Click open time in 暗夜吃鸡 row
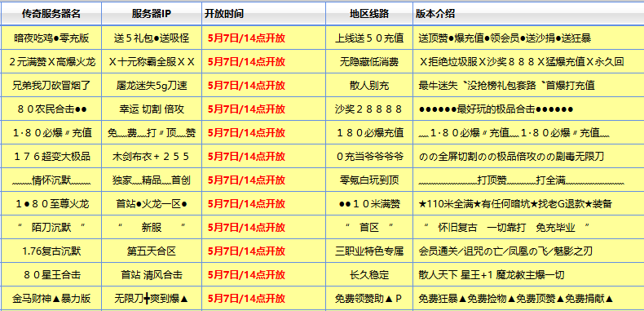The width and height of the screenshot is (644, 311). coord(246,38)
